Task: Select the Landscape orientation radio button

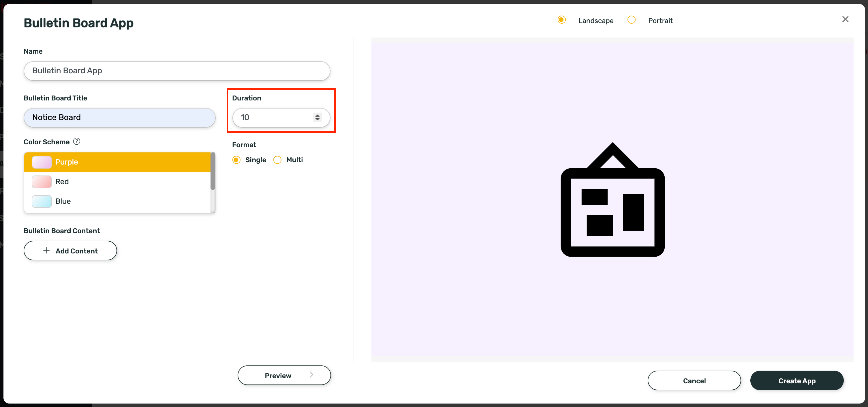Action: (x=561, y=20)
